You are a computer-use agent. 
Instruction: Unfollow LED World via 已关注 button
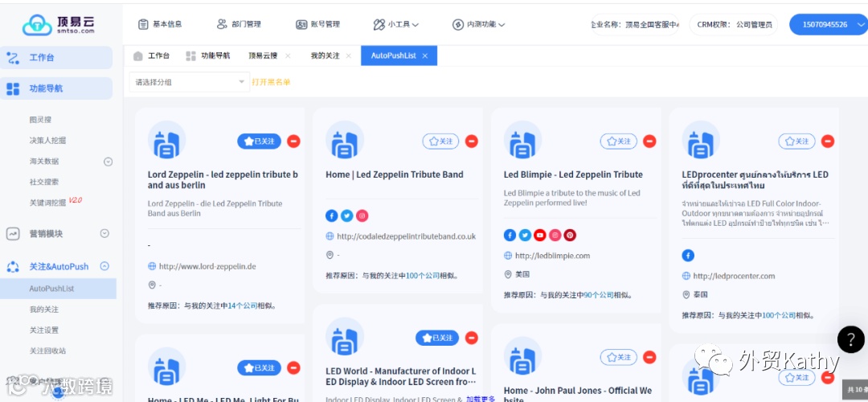tap(437, 338)
